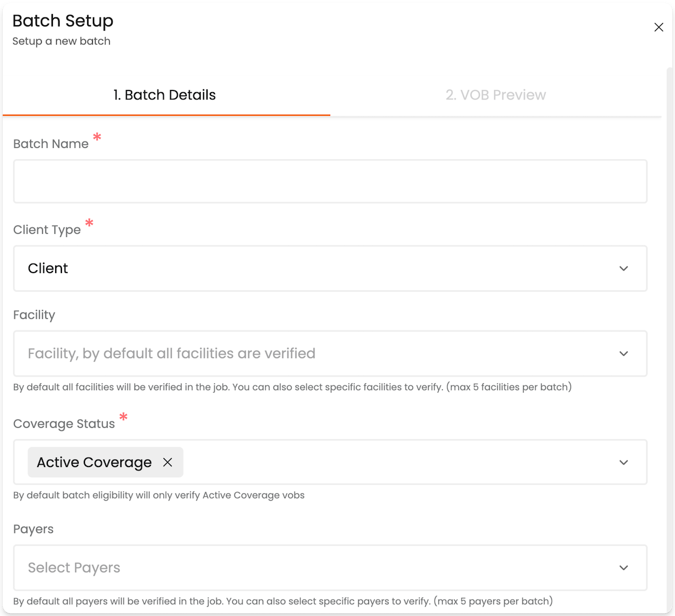675x616 pixels.
Task: Click the Payers chevron arrow
Action: [x=623, y=568]
